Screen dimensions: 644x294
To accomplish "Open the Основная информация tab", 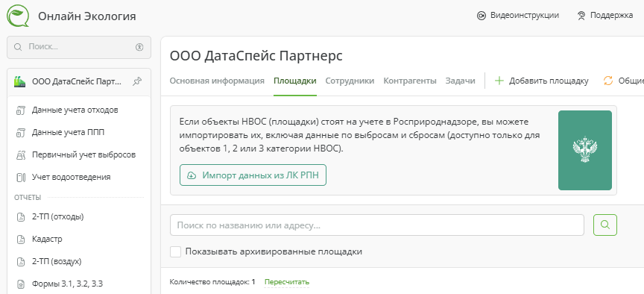I will click(217, 81).
